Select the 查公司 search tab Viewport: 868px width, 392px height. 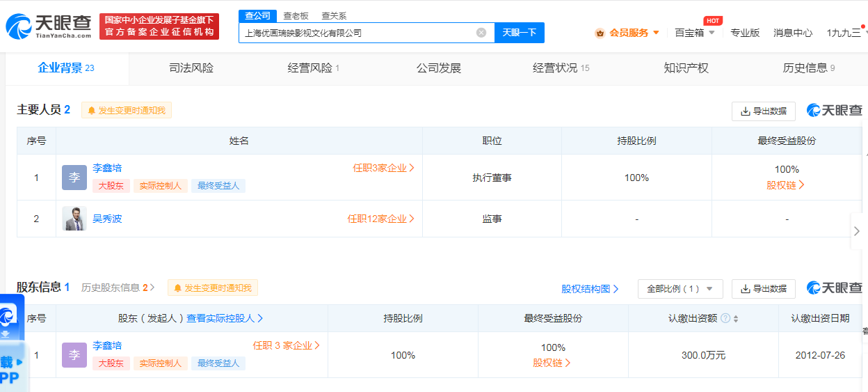click(257, 15)
